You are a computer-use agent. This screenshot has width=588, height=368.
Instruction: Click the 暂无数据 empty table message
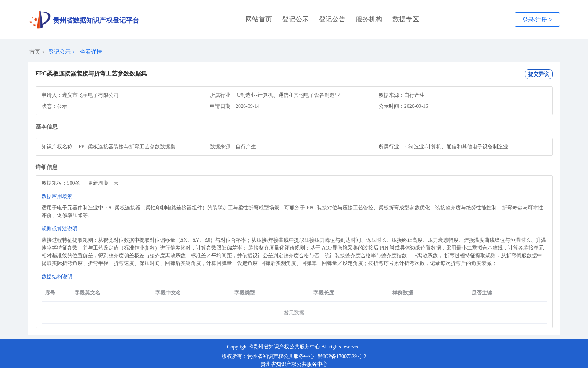coord(294,312)
